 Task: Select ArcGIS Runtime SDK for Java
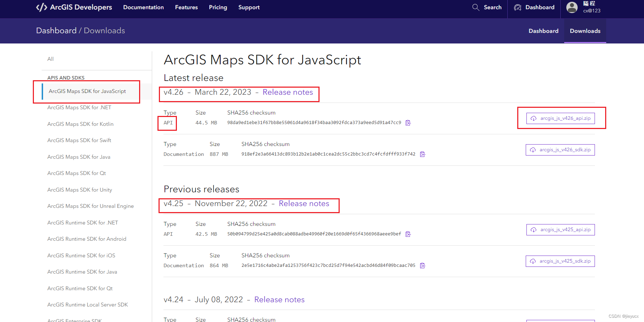pos(82,272)
